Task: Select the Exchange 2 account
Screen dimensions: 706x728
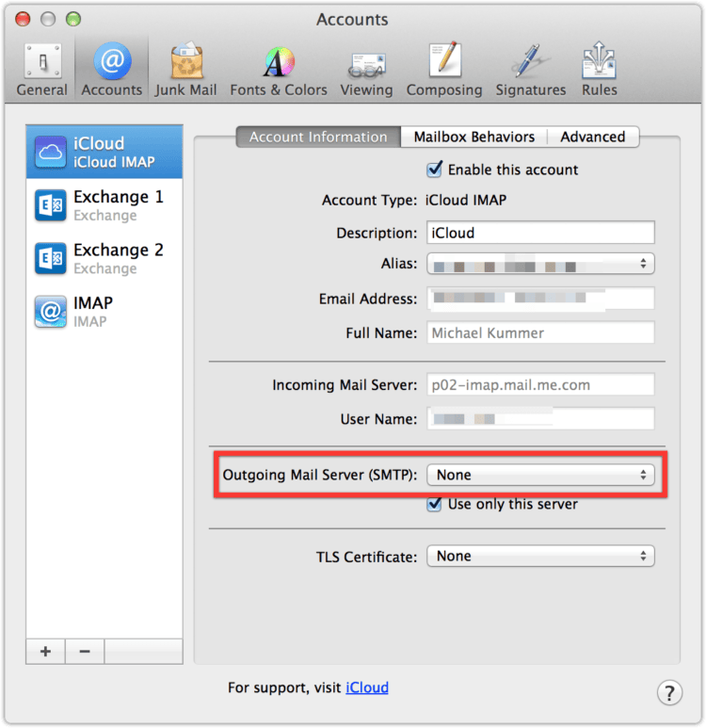Action: click(x=104, y=258)
